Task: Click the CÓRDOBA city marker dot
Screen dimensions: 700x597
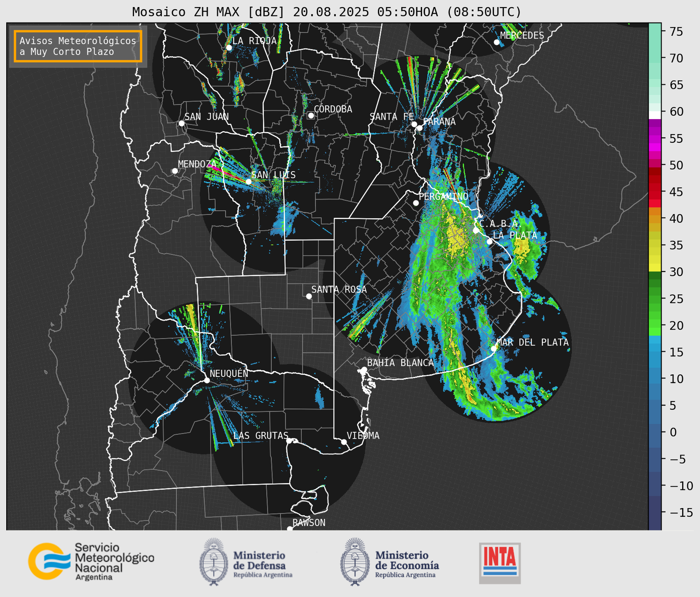Action: coord(311,115)
